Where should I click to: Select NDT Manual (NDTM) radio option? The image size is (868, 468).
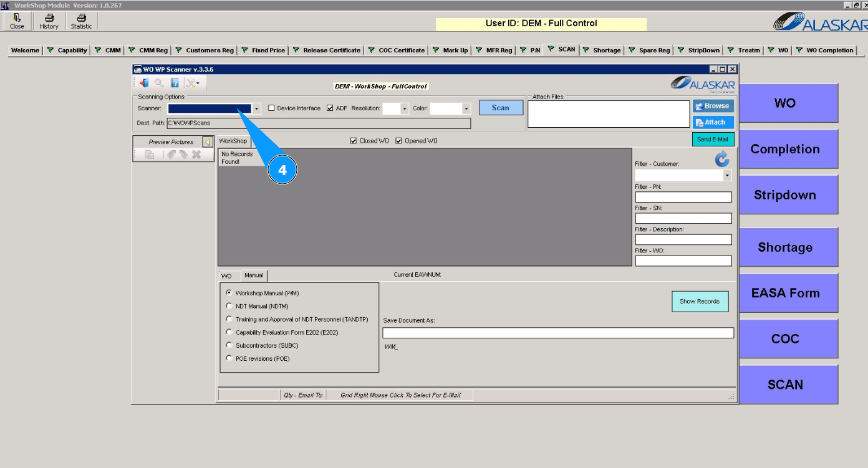[x=229, y=306]
